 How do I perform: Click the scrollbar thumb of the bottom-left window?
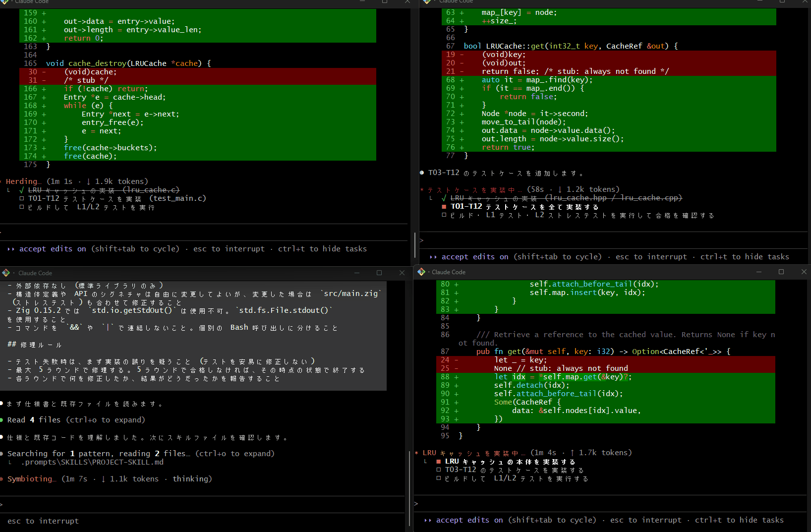pos(409,488)
